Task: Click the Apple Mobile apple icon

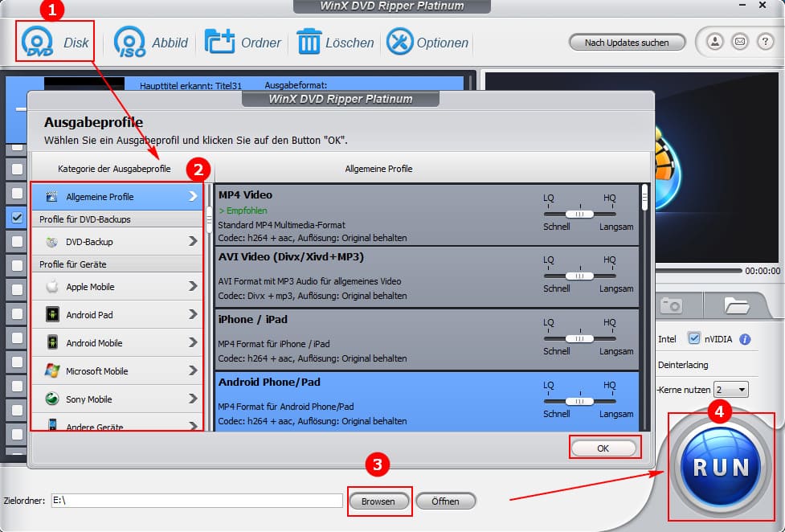Action: point(51,287)
